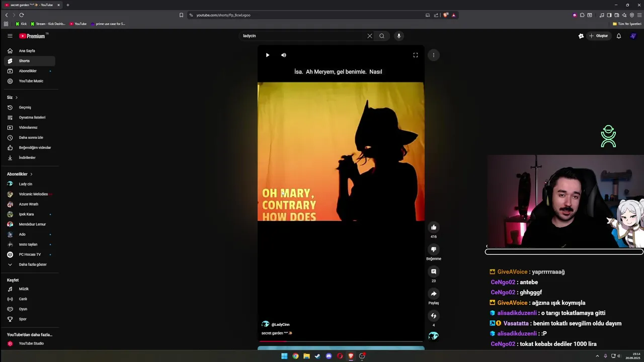Expand the Abonelikler subscriptions header

click(20, 174)
